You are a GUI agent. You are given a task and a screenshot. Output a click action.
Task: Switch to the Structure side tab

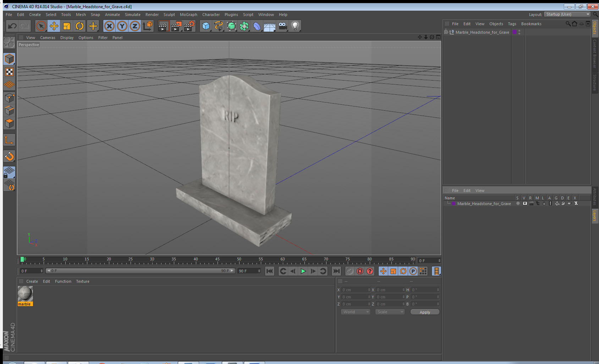point(594,82)
